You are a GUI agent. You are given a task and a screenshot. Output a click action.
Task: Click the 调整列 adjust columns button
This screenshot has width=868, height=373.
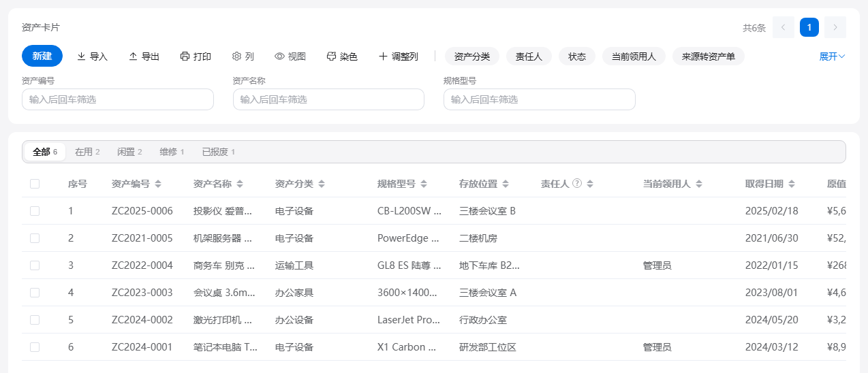coord(399,56)
